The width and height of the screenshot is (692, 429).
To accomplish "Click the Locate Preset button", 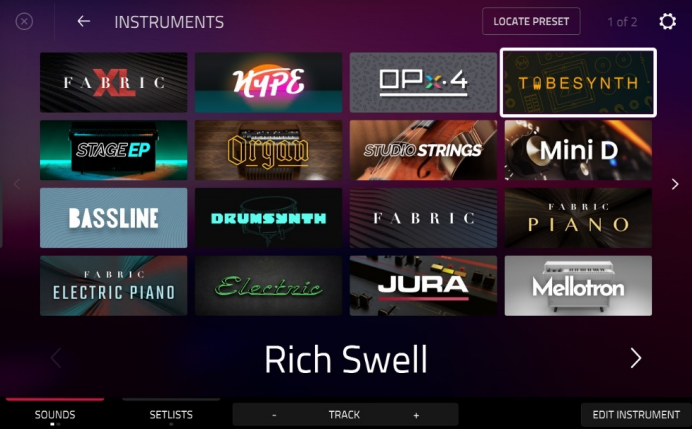I will (531, 21).
